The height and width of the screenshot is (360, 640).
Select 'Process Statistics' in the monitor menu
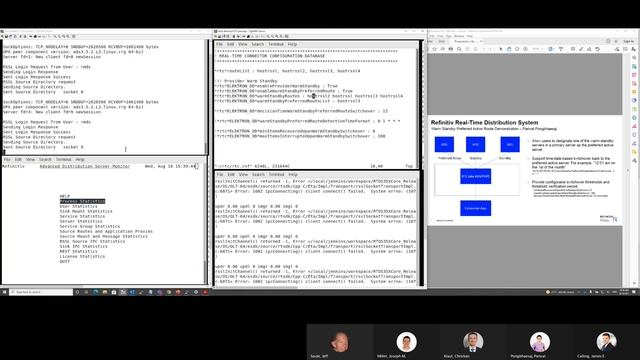pos(82,201)
